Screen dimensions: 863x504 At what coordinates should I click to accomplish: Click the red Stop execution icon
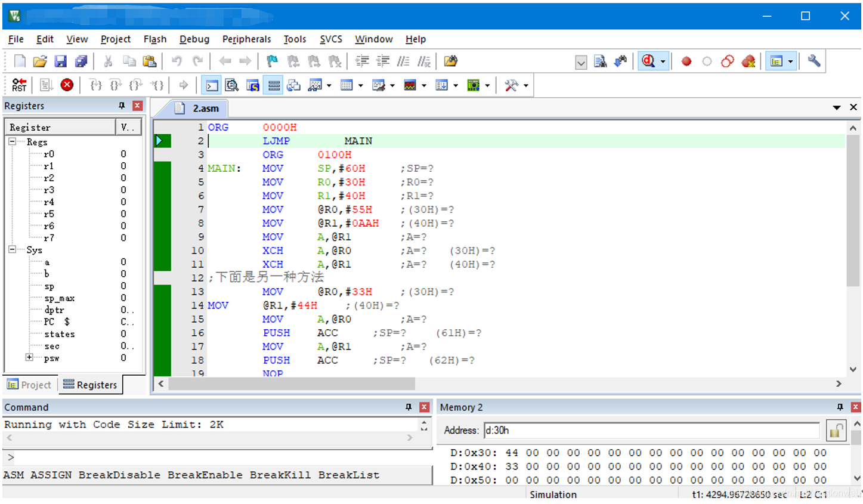click(67, 85)
